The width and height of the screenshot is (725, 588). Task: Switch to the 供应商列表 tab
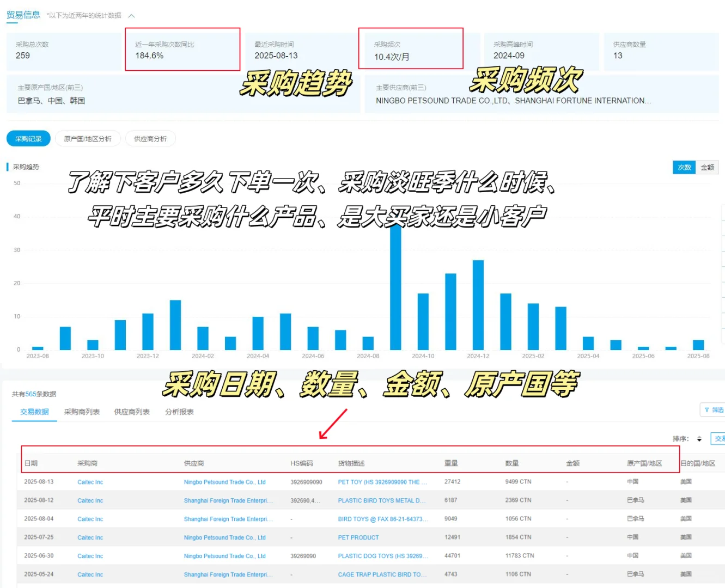pos(131,412)
